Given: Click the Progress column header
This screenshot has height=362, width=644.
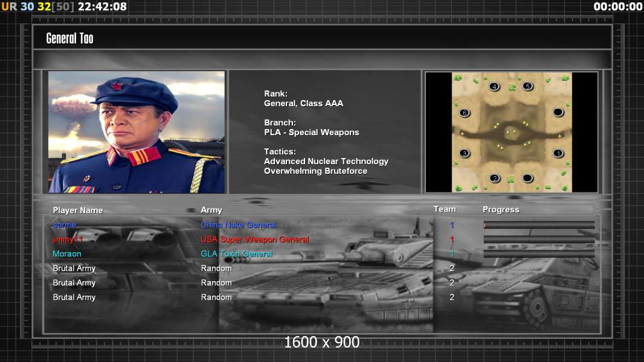Looking at the screenshot, I should click(501, 209).
